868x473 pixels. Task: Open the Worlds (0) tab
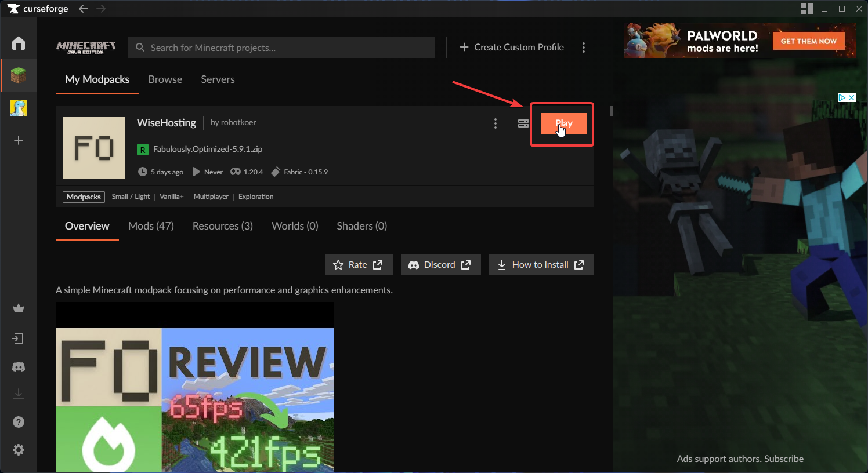[x=295, y=226]
